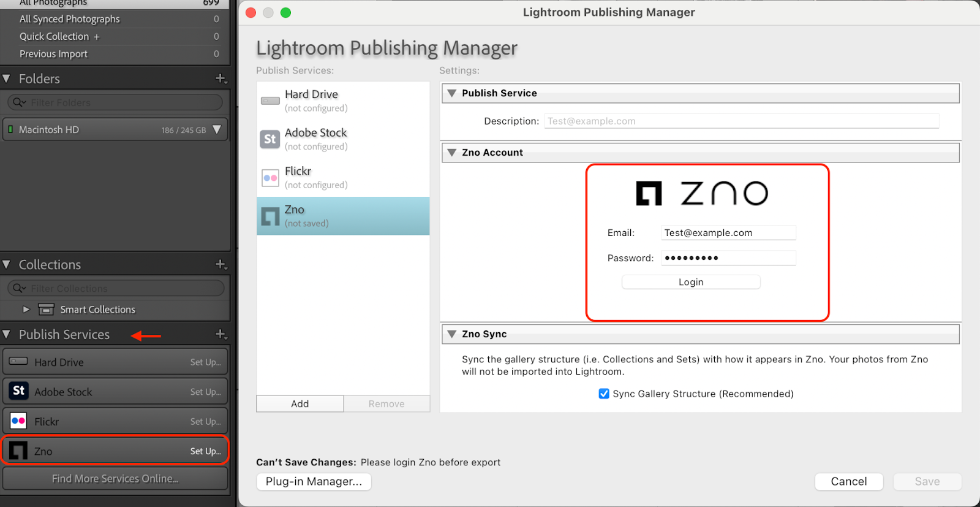
Task: Select Macintosh HD volume row
Action: (115, 129)
